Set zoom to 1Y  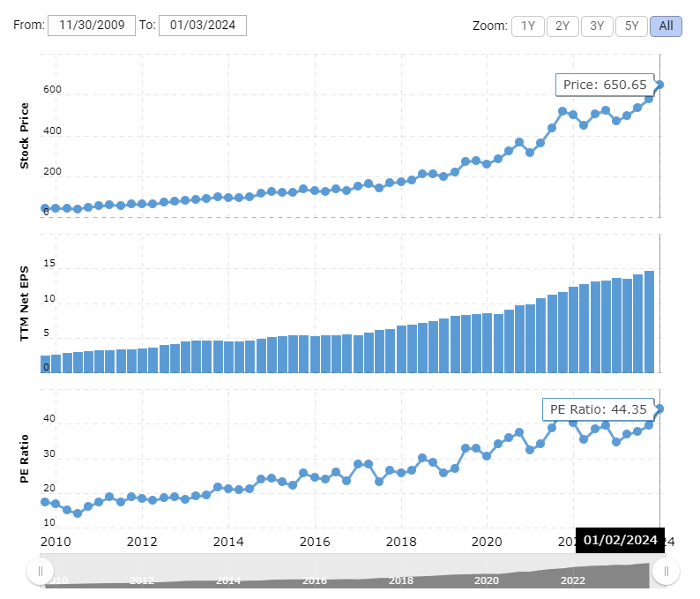(528, 26)
